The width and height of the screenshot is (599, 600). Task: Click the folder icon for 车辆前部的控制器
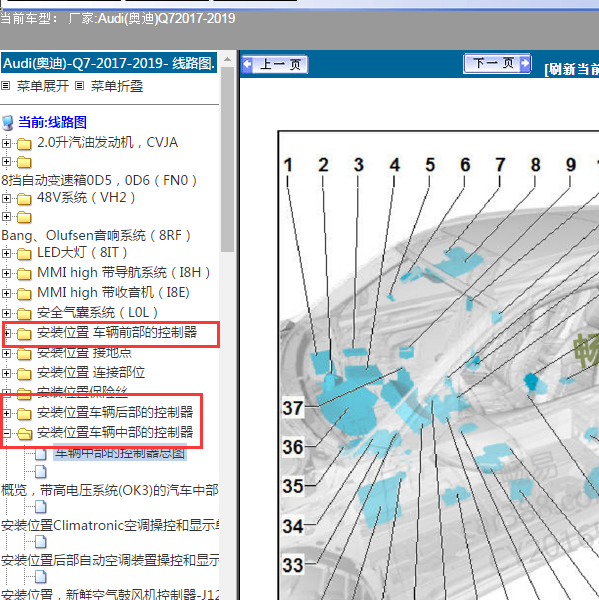click(x=24, y=334)
